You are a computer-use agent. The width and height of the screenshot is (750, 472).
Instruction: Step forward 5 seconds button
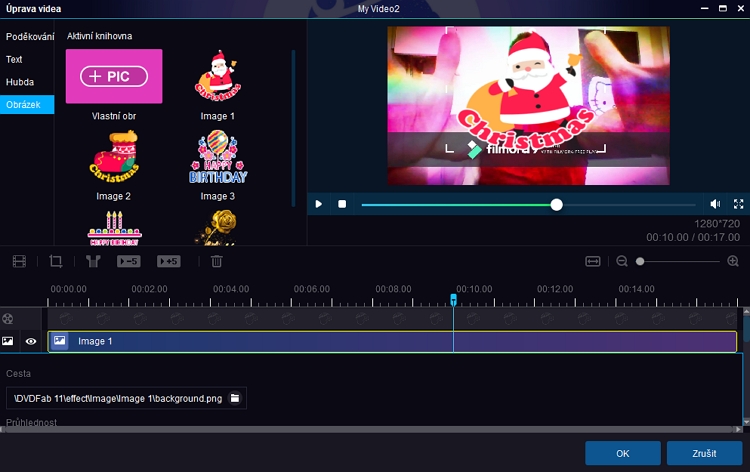169,262
